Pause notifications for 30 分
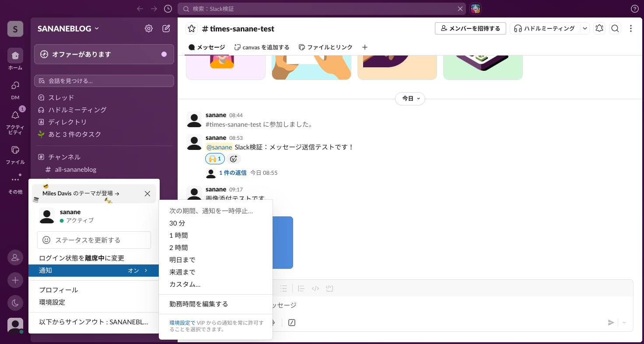Screen dimensions: 644x344 [216, 223]
